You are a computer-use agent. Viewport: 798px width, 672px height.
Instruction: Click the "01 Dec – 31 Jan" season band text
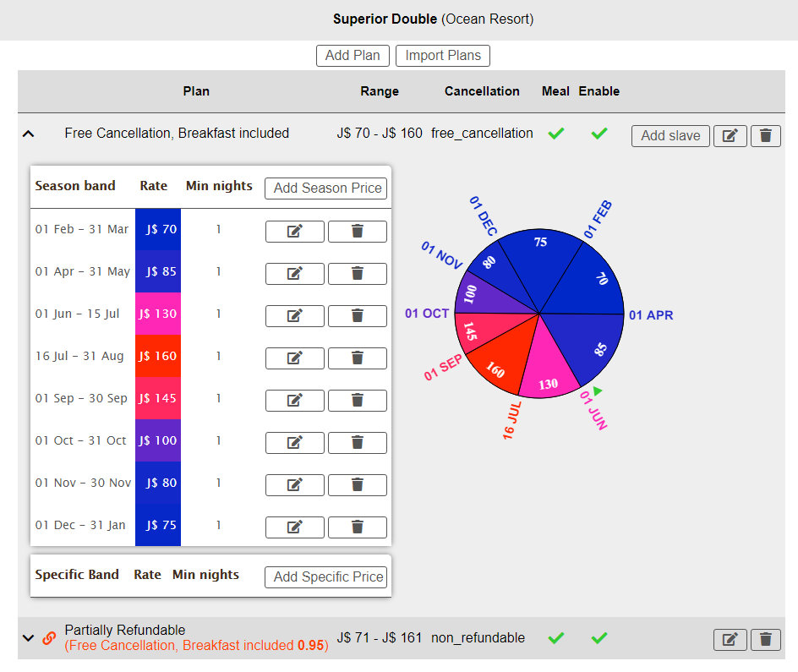point(80,525)
